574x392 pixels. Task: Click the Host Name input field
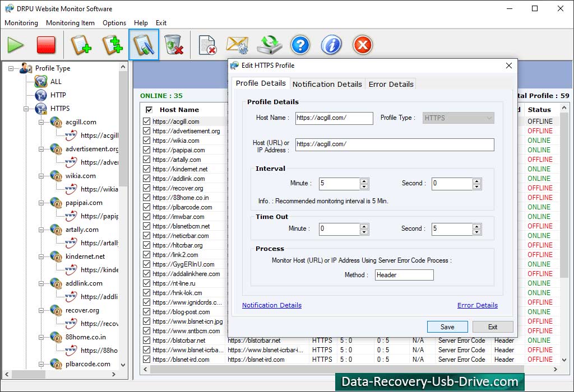(334, 118)
